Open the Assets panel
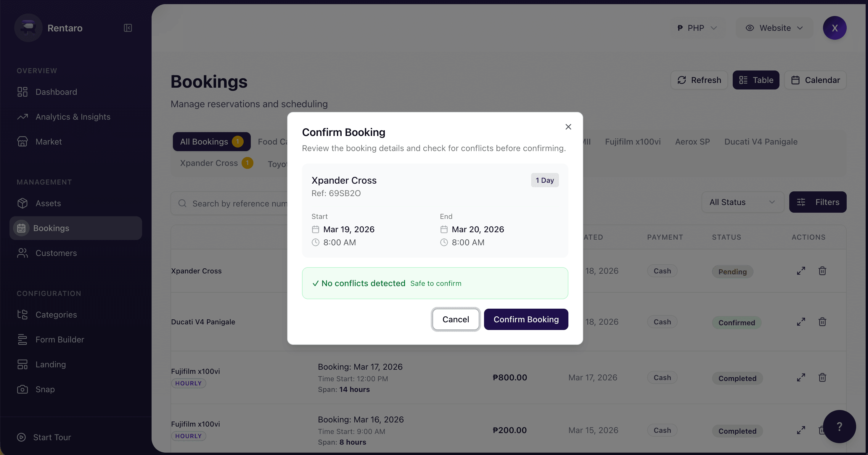 click(48, 203)
